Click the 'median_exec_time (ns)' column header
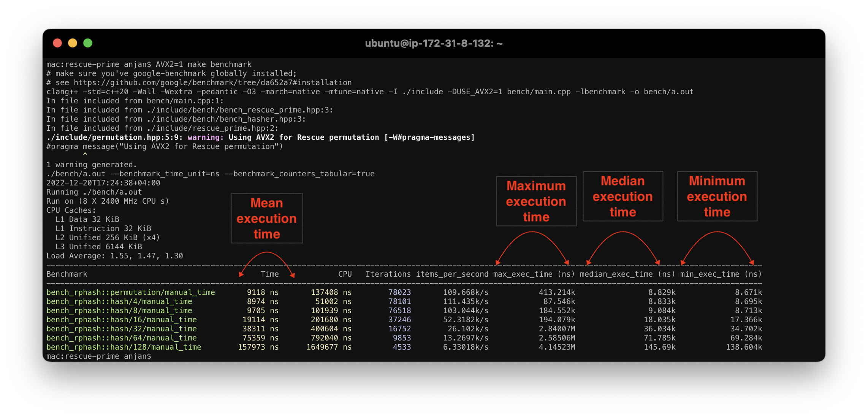Screen dimensions: 868x418 pos(627,274)
